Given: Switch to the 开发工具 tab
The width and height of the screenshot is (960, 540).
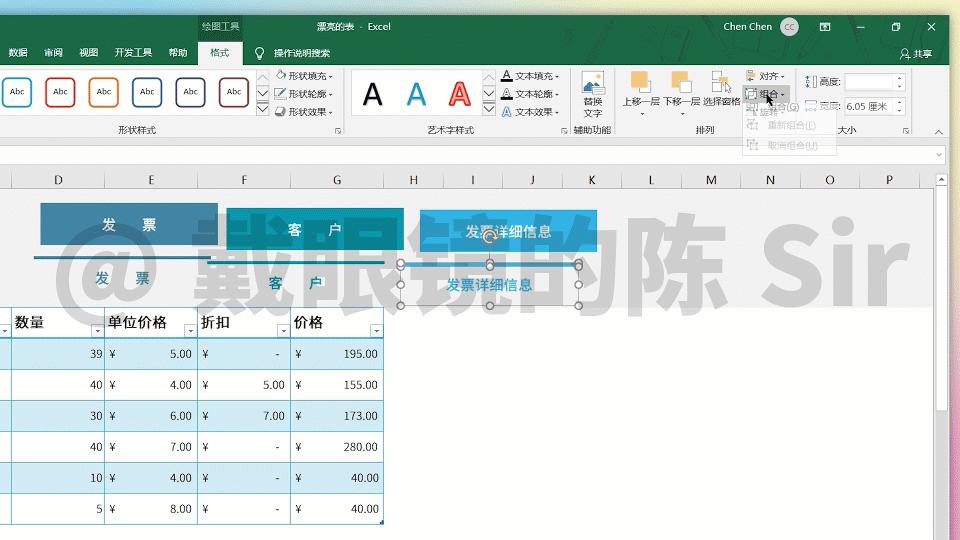Looking at the screenshot, I should tap(133, 53).
